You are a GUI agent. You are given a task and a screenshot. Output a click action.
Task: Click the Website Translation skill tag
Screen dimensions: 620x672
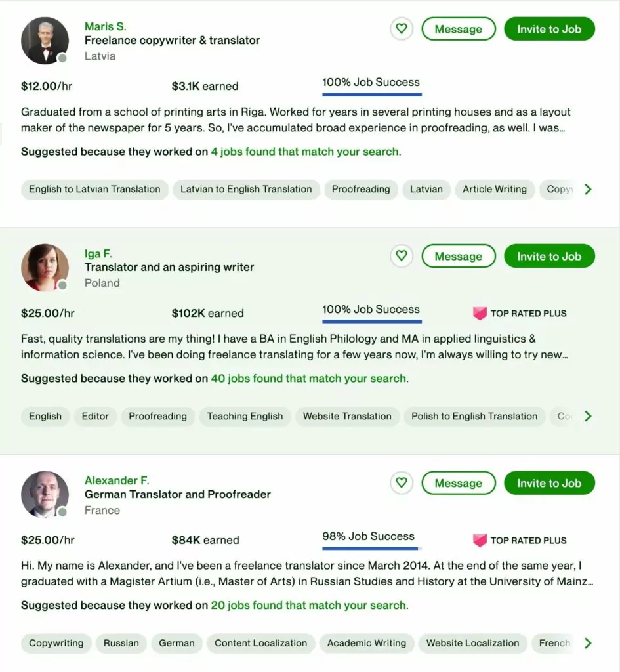point(347,416)
